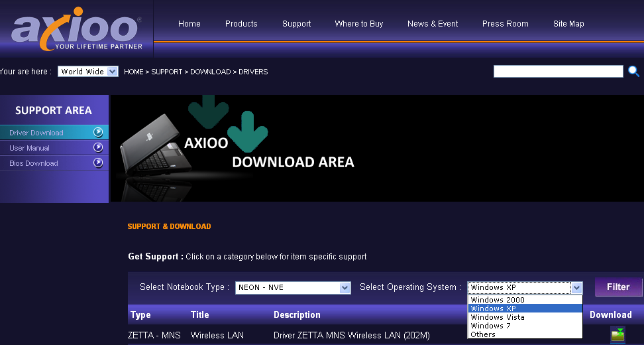
Task: Open the Press Room page
Action: 505,24
